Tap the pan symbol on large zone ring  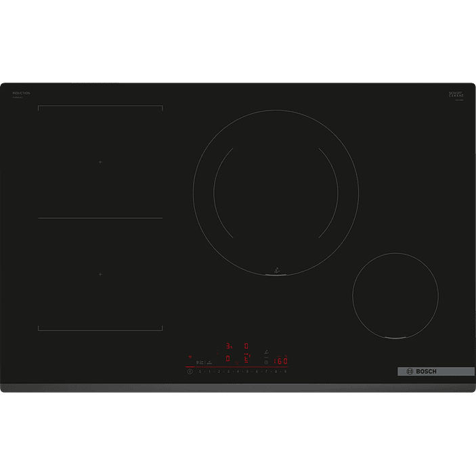click(x=276, y=270)
